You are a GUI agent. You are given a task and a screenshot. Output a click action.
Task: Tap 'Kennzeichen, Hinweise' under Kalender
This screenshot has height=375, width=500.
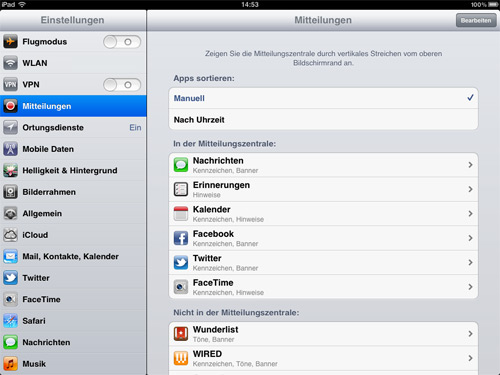coord(228,219)
